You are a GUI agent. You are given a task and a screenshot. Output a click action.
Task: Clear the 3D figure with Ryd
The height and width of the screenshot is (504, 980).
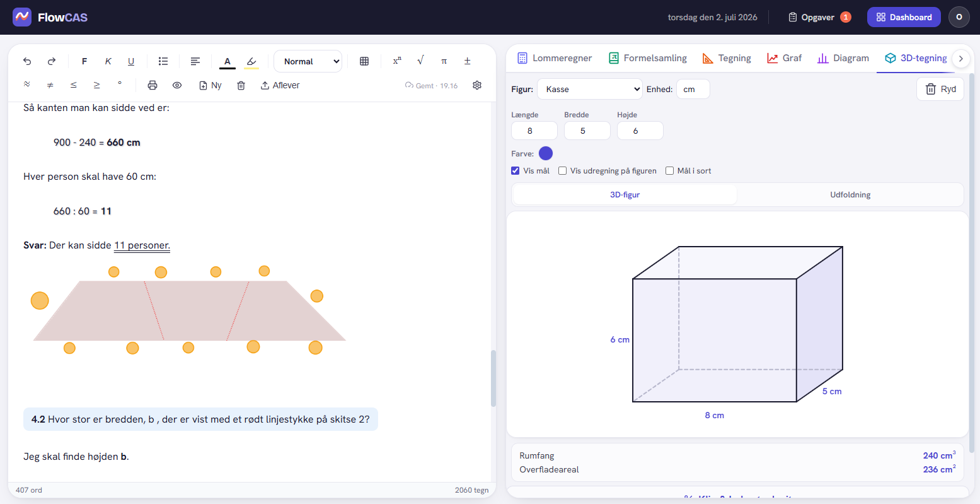[940, 89]
